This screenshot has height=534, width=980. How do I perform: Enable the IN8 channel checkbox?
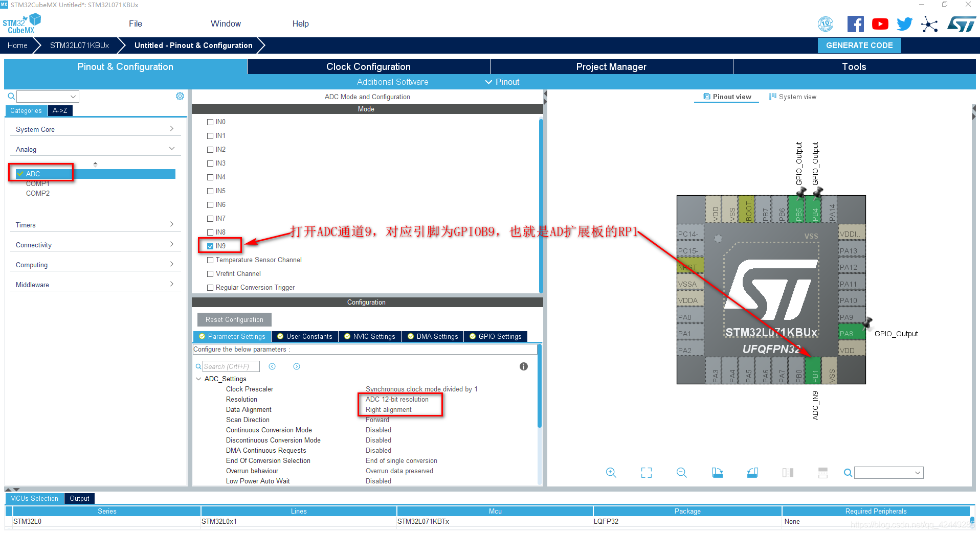click(x=210, y=233)
